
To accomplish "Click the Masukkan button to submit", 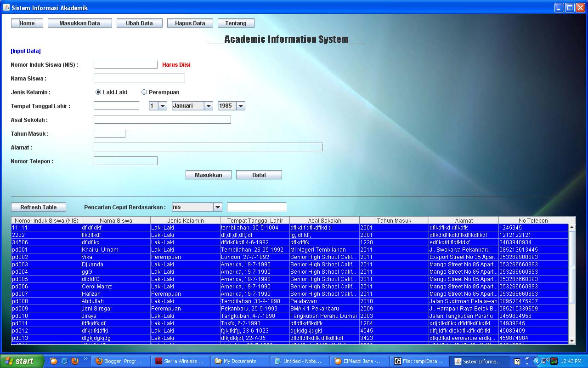I will click(208, 175).
